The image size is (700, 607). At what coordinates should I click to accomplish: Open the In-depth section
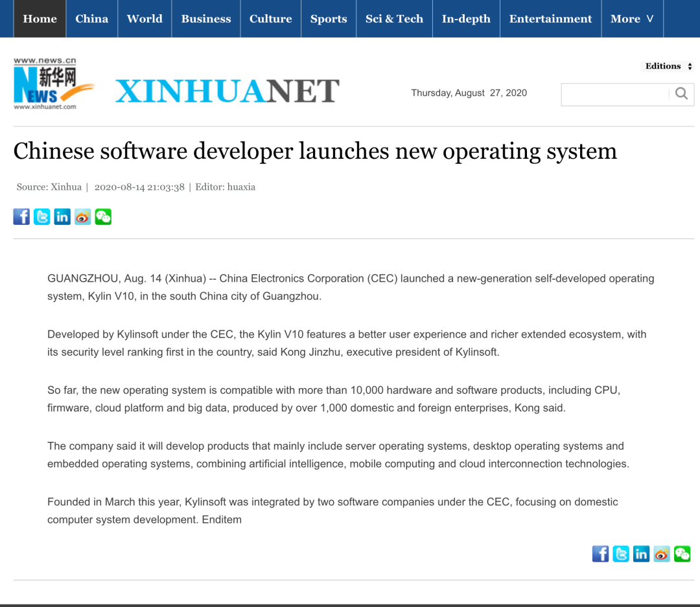click(466, 19)
